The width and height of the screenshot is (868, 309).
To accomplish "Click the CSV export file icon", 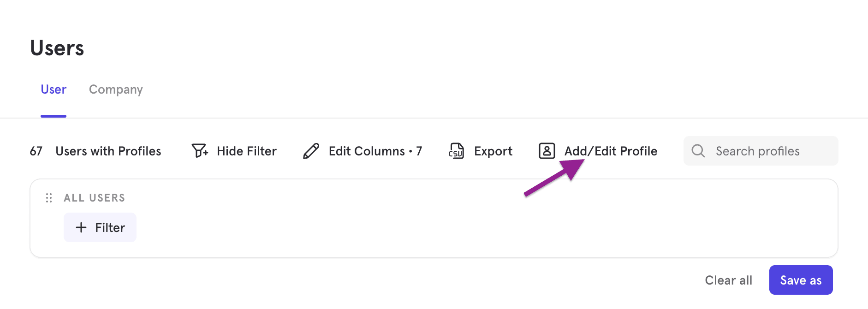I will [x=456, y=151].
